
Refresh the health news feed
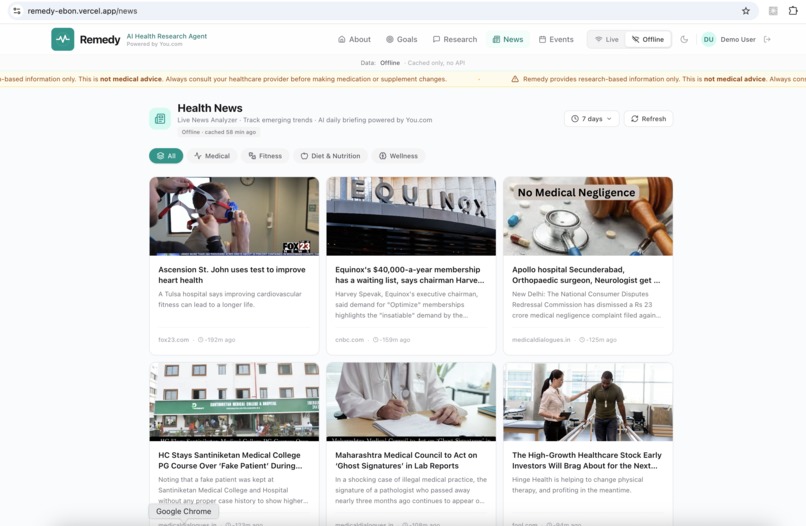pyautogui.click(x=648, y=119)
